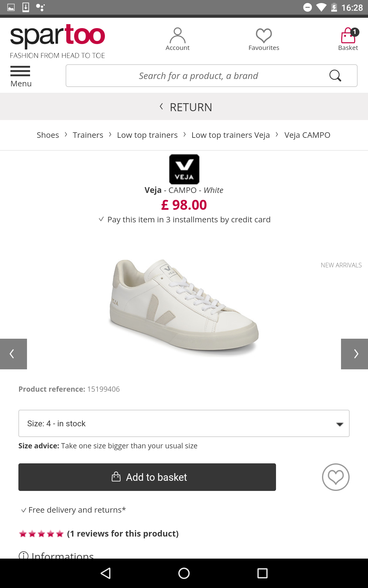Click Add to basket button

[147, 477]
